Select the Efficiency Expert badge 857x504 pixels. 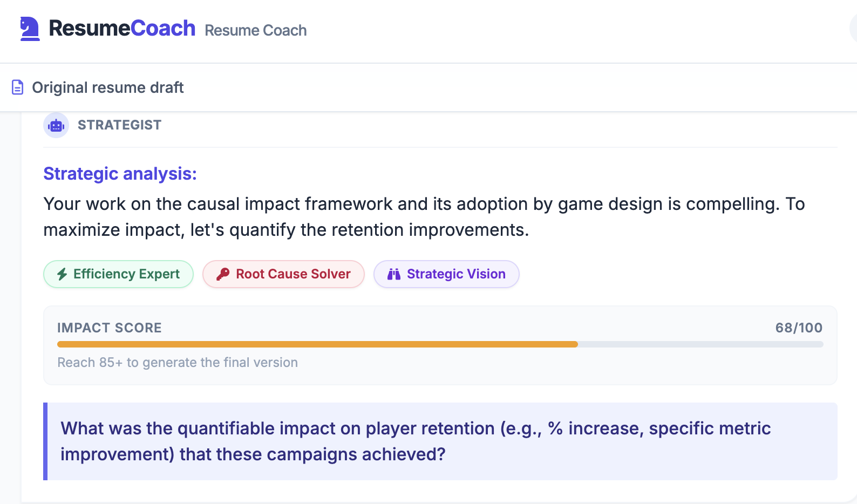pos(118,274)
